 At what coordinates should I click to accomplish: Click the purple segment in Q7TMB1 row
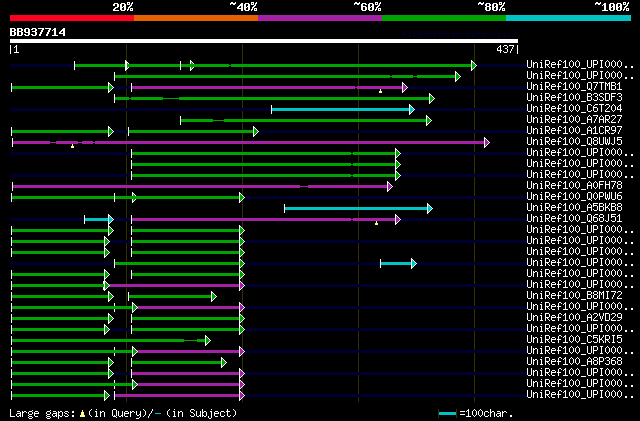267,87
